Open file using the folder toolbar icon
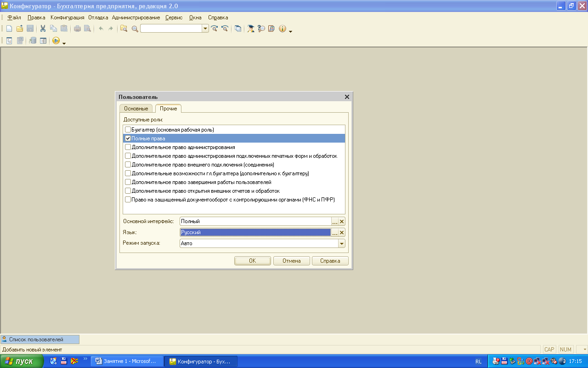The image size is (588, 368). coord(20,29)
